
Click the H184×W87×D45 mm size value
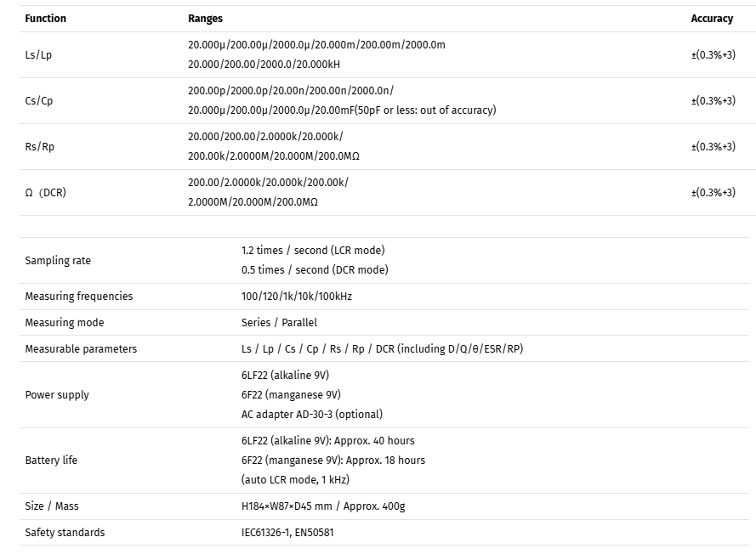pyautogui.click(x=287, y=506)
